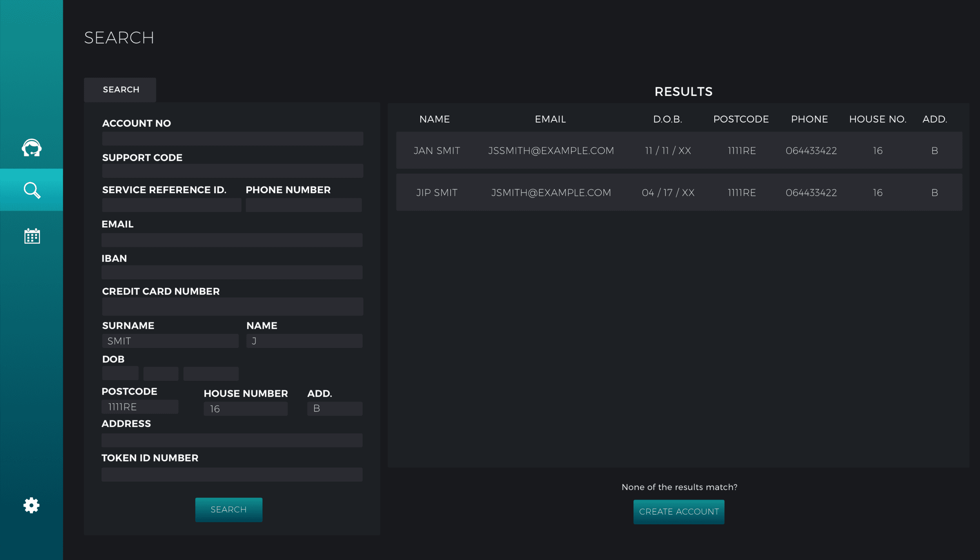Select the JAN SMIT result row
The height and width of the screenshot is (560, 980).
point(679,150)
